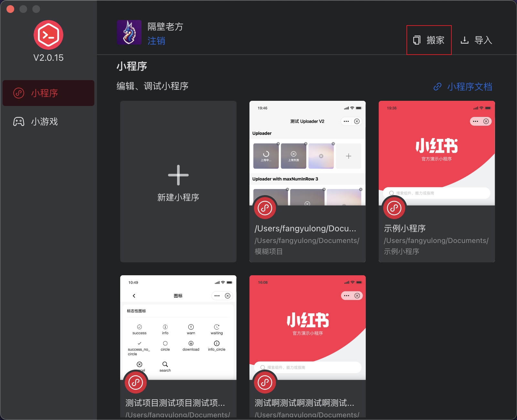
Task: Click the info icon in 图标 preview
Action: click(165, 327)
